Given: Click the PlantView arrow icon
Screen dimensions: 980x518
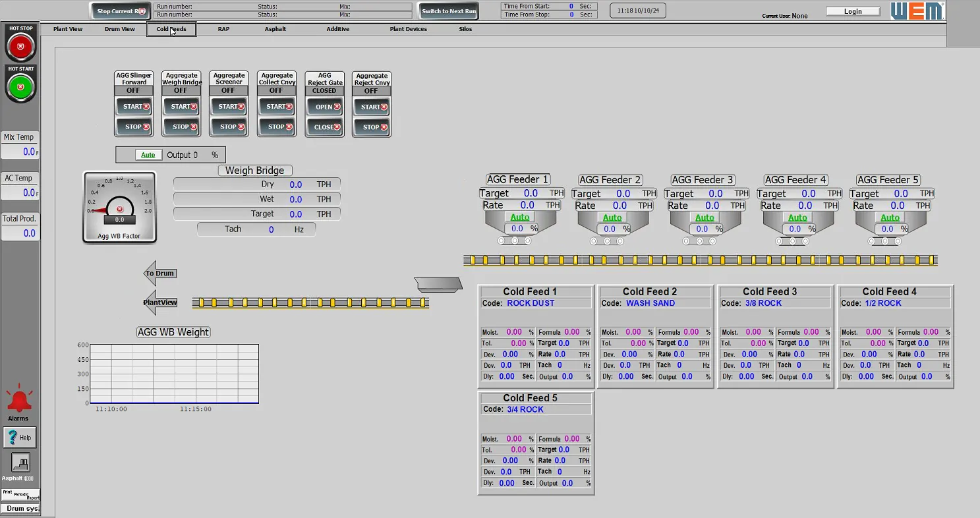Looking at the screenshot, I should [x=159, y=302].
